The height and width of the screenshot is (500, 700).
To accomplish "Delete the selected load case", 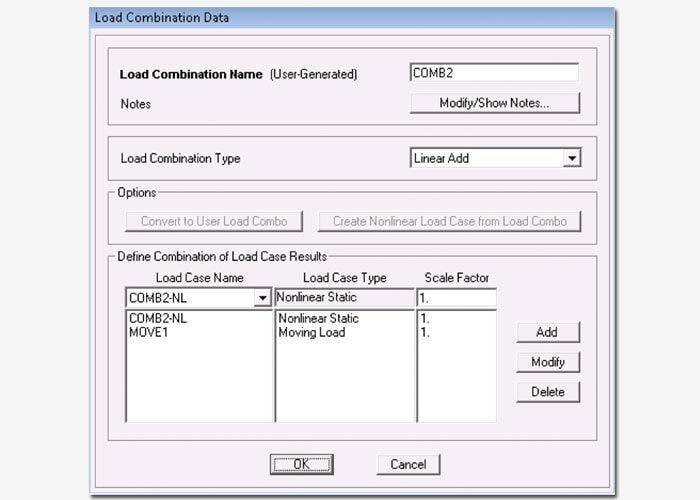I will click(548, 392).
